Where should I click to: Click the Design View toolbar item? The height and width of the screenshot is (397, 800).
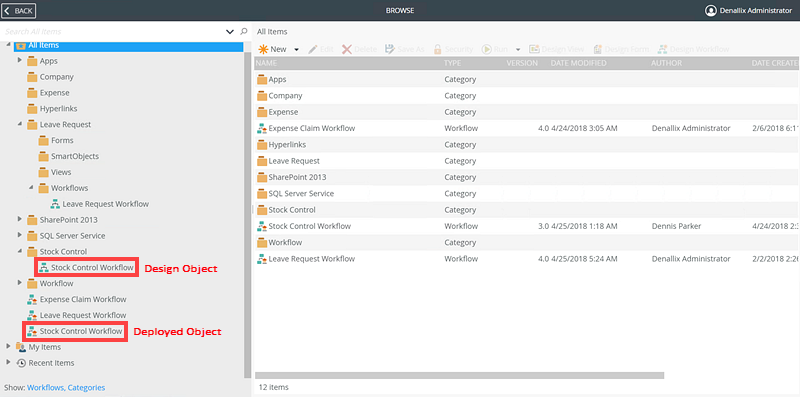[x=556, y=49]
